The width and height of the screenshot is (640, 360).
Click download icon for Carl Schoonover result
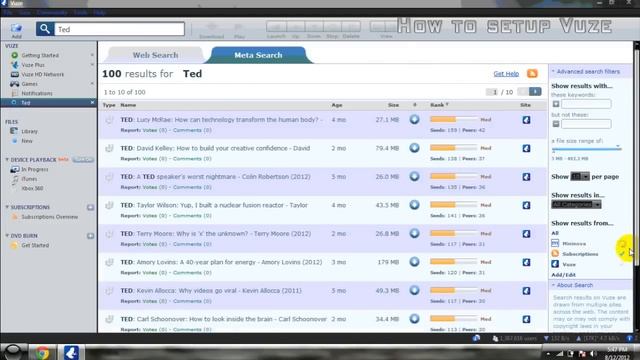click(x=414, y=319)
